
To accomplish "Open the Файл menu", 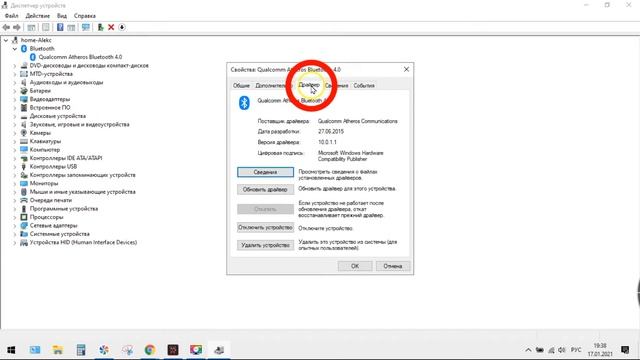I will click(11, 16).
